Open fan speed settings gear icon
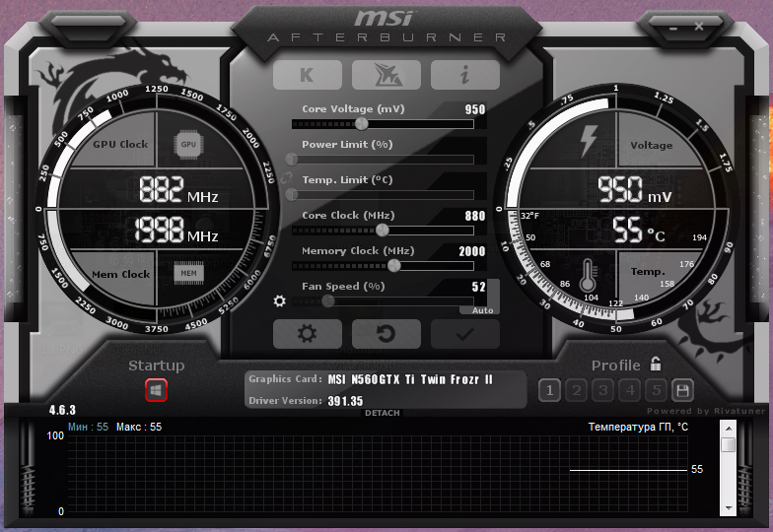773x532 pixels. (x=280, y=300)
